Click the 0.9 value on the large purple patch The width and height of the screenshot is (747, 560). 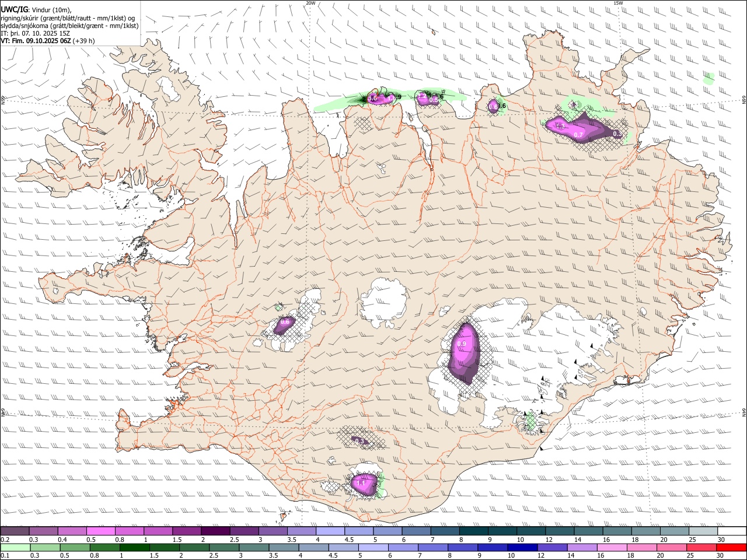pyautogui.click(x=462, y=344)
